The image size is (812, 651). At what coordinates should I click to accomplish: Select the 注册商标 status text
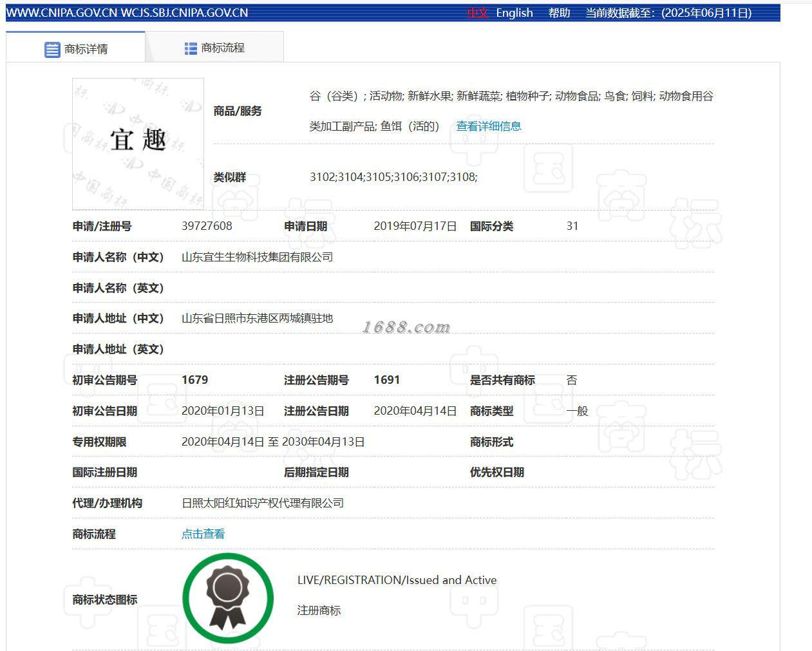click(319, 610)
